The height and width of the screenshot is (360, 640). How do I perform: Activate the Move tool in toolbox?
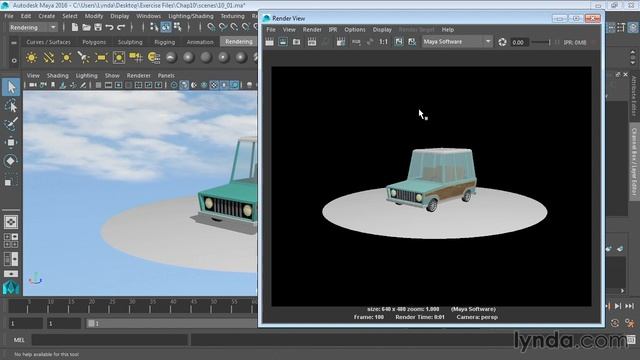pos(11,142)
